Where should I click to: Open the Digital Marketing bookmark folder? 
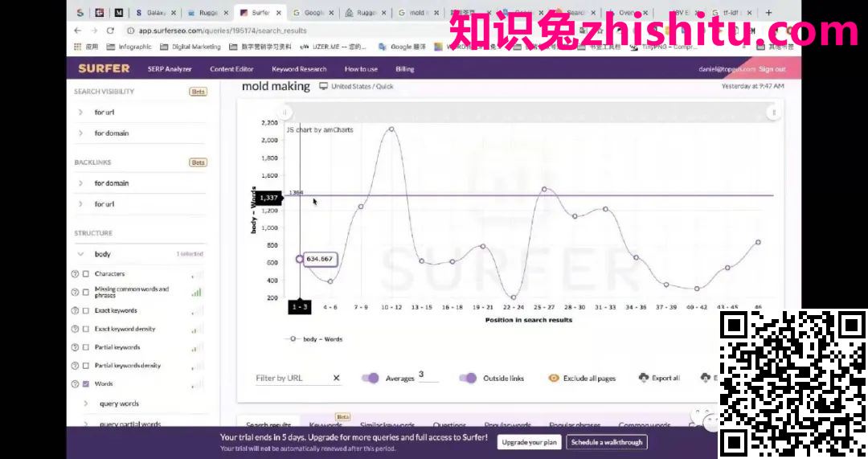[190, 47]
